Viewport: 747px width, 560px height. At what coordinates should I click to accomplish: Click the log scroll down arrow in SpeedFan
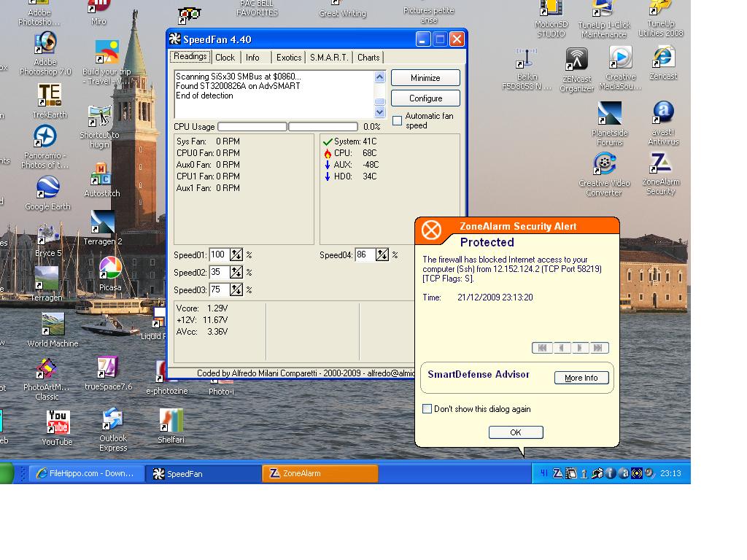(x=379, y=112)
